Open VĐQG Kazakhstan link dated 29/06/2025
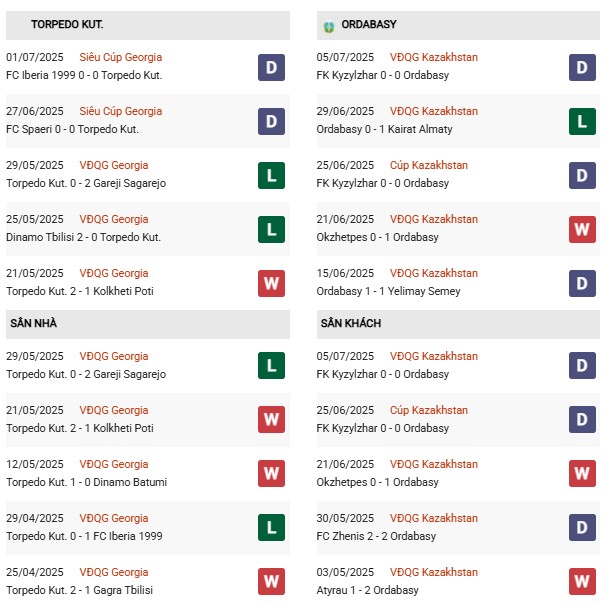The image size is (603, 603). (x=434, y=112)
